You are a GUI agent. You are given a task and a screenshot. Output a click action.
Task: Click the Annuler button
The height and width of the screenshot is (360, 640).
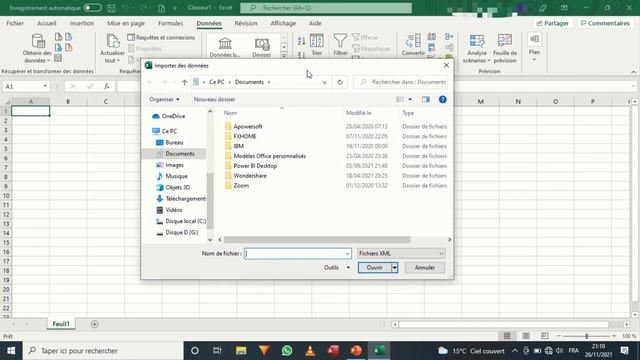coord(424,268)
